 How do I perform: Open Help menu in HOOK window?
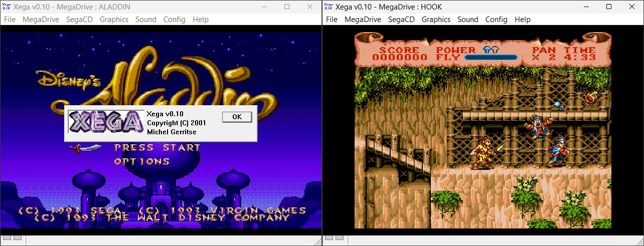[x=523, y=20]
